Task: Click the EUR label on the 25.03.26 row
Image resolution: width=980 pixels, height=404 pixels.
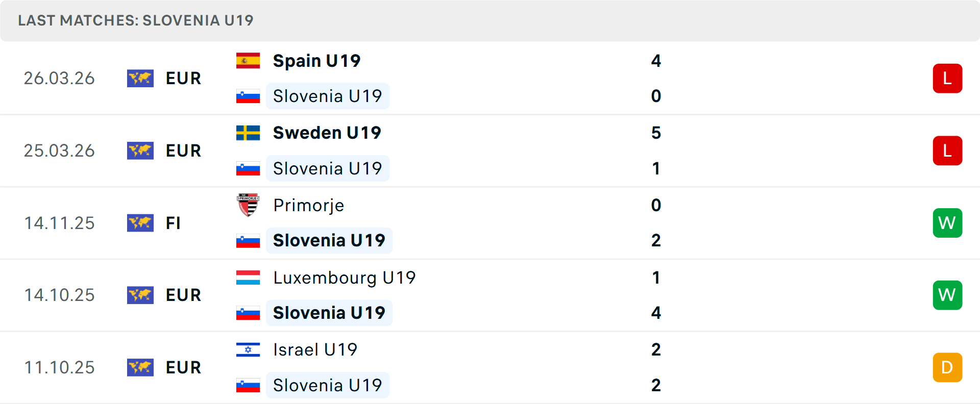Action: 183,150
